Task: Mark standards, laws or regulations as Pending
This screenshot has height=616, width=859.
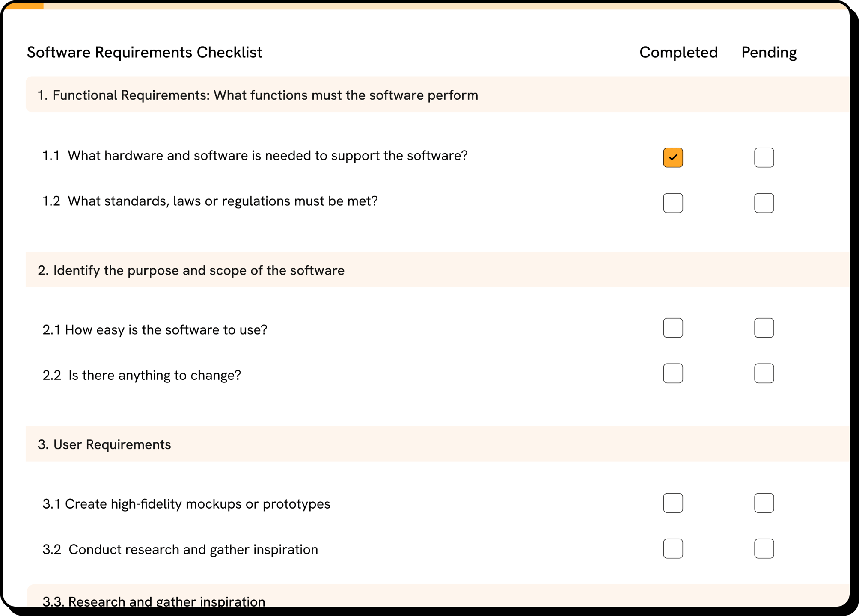Action: coord(764,203)
